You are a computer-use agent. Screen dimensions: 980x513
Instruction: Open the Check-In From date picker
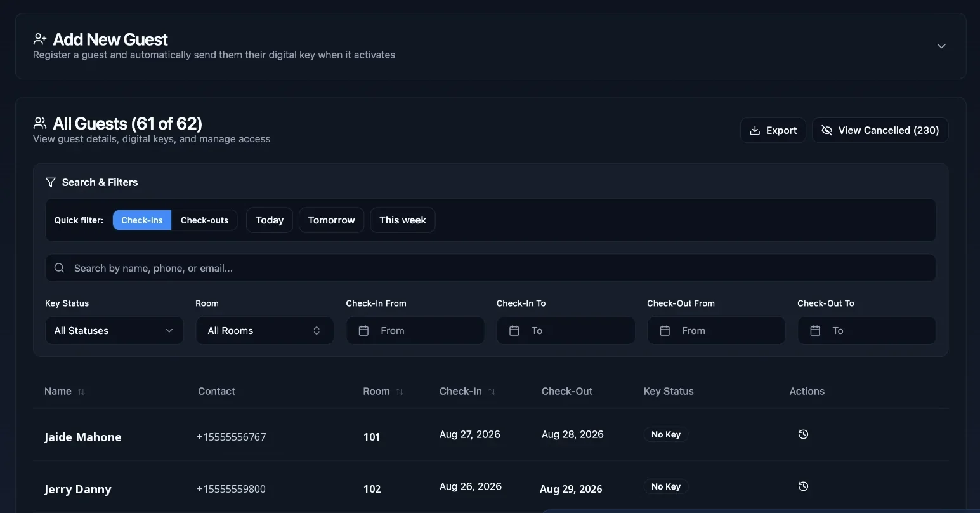(x=415, y=331)
